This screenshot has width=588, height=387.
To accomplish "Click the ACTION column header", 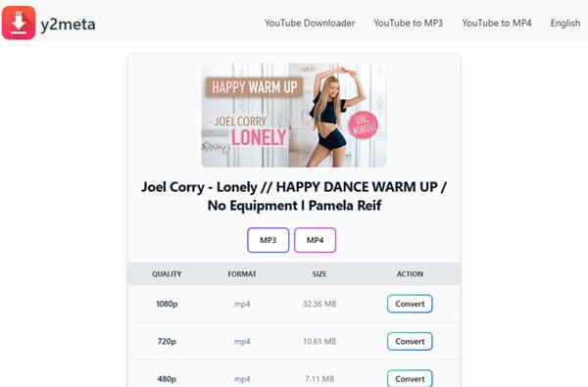I will (x=410, y=274).
